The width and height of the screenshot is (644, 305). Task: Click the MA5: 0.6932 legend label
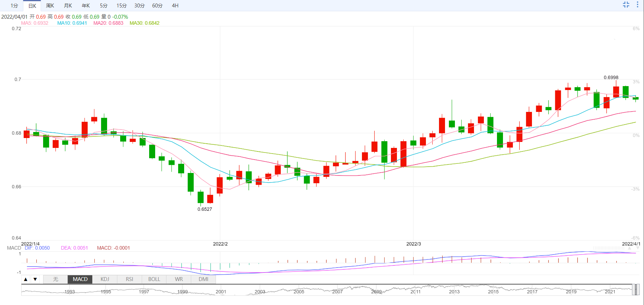pos(35,23)
